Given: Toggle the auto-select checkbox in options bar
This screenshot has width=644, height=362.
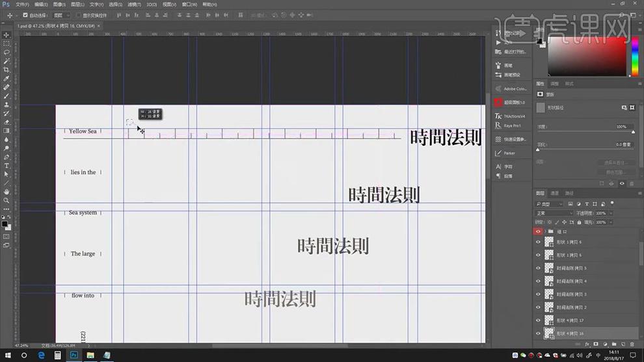Looking at the screenshot, I should coord(25,15).
